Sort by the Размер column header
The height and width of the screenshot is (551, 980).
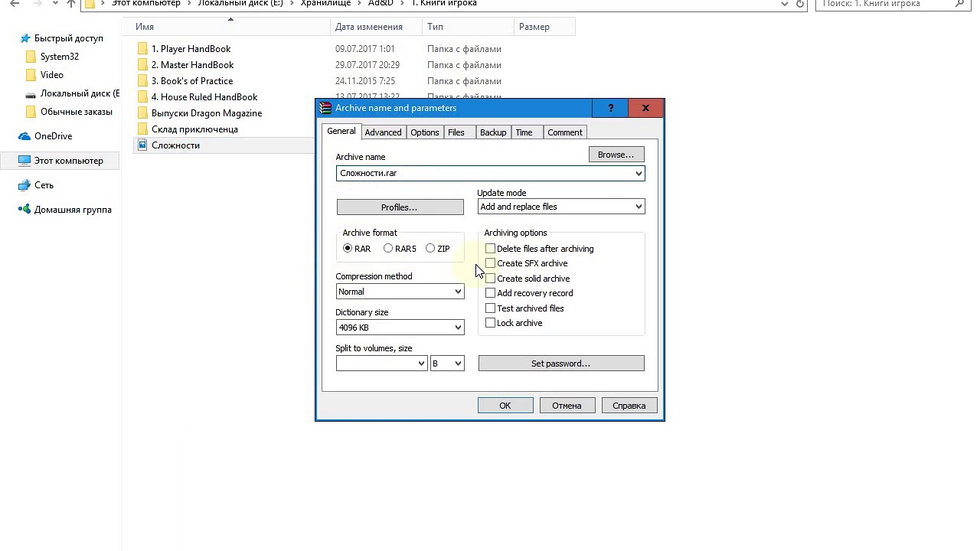[544, 27]
